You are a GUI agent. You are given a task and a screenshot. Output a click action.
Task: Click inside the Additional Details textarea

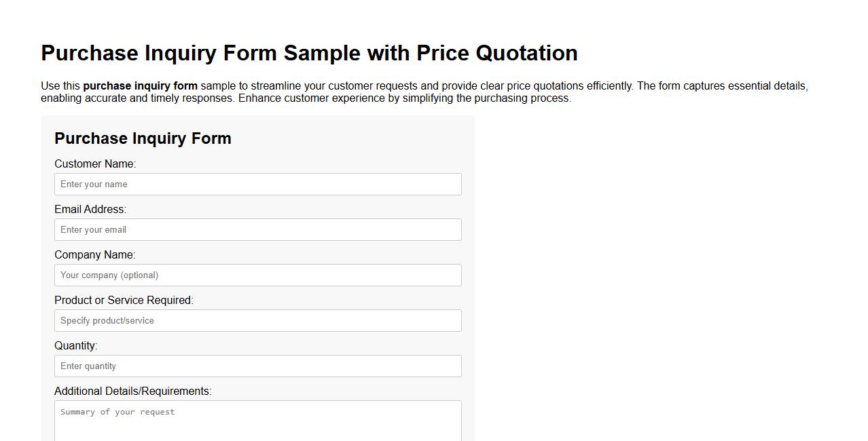point(258,417)
